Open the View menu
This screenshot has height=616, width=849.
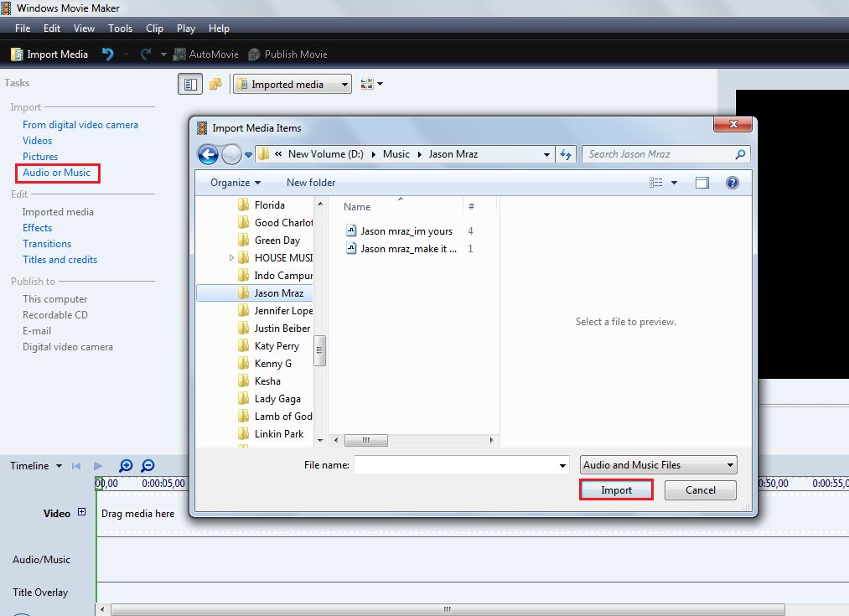(84, 28)
